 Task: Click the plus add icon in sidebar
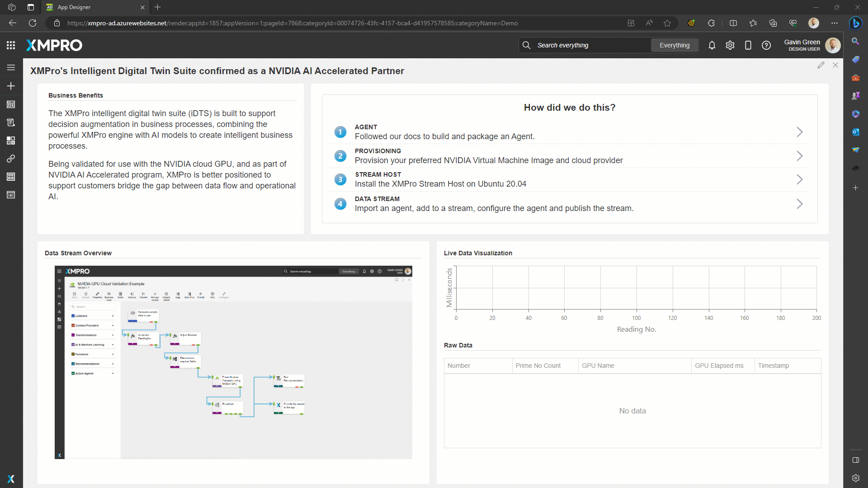pos(11,86)
